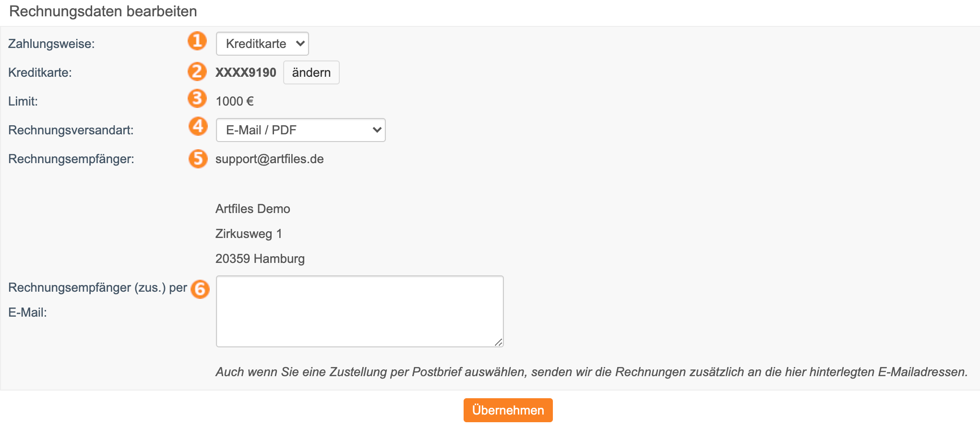Click the Zahlungsweise label
The width and height of the screenshot is (980, 427).
pyautogui.click(x=51, y=44)
